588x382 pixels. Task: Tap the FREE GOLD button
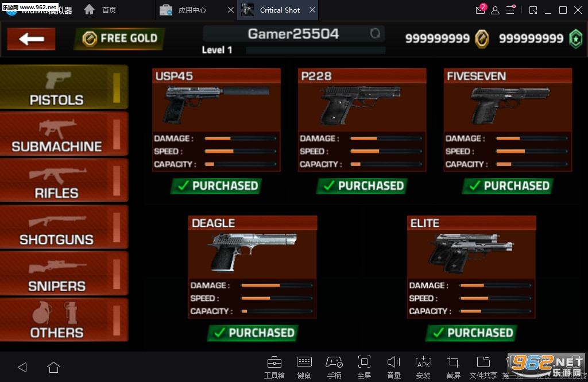click(x=119, y=38)
